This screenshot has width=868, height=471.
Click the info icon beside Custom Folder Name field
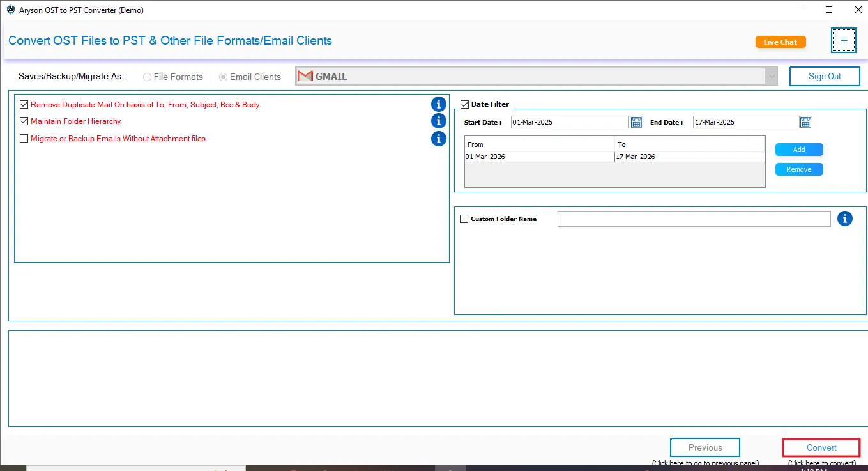point(845,218)
